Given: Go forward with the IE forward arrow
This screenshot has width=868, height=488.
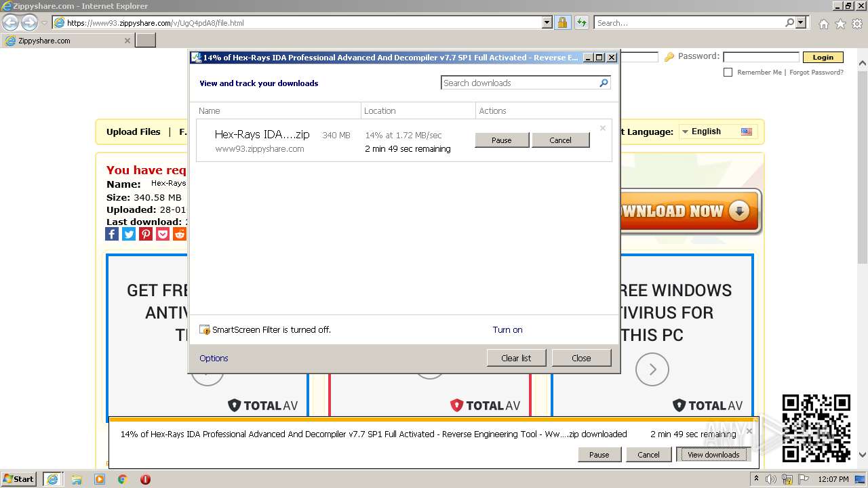Looking at the screenshot, I should (29, 22).
